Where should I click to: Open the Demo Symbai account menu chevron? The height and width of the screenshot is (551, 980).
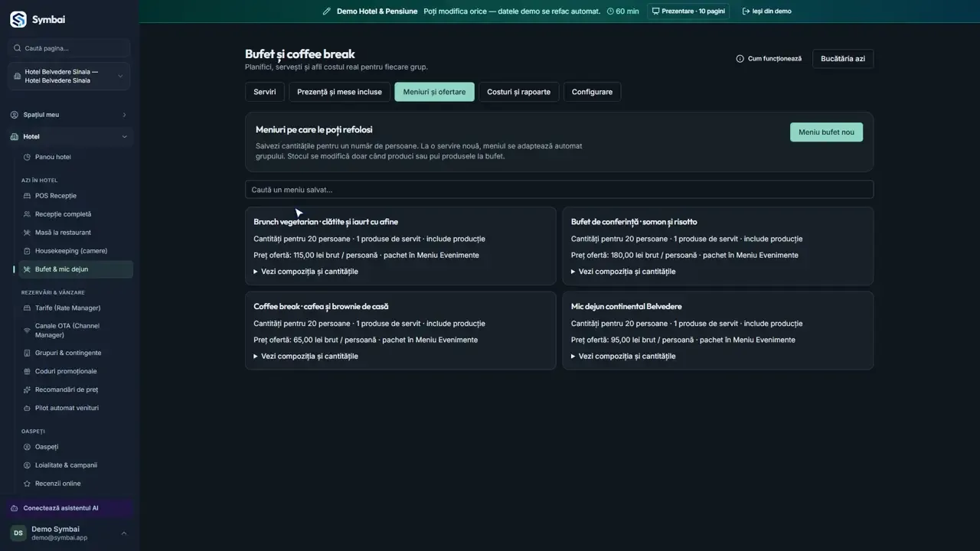click(124, 533)
